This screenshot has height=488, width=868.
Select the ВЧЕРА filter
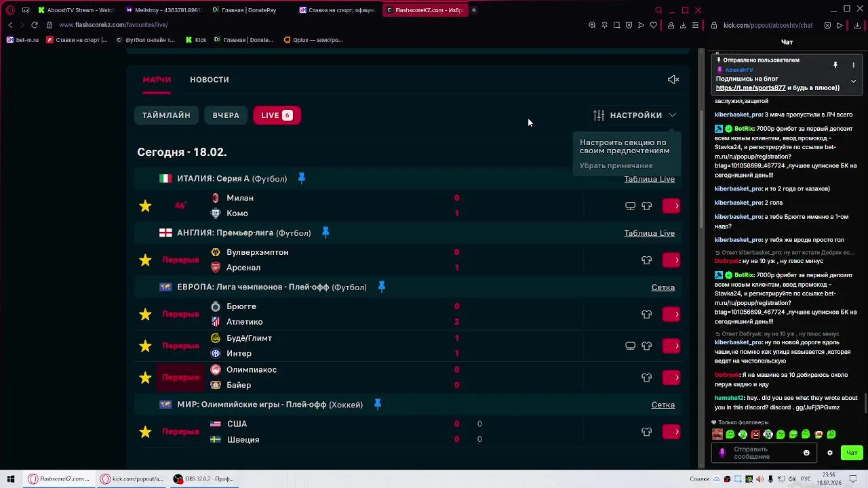226,115
